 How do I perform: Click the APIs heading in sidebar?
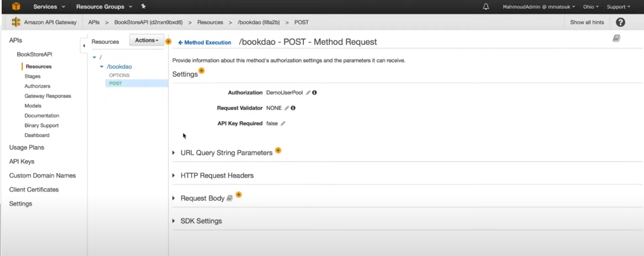(16, 40)
